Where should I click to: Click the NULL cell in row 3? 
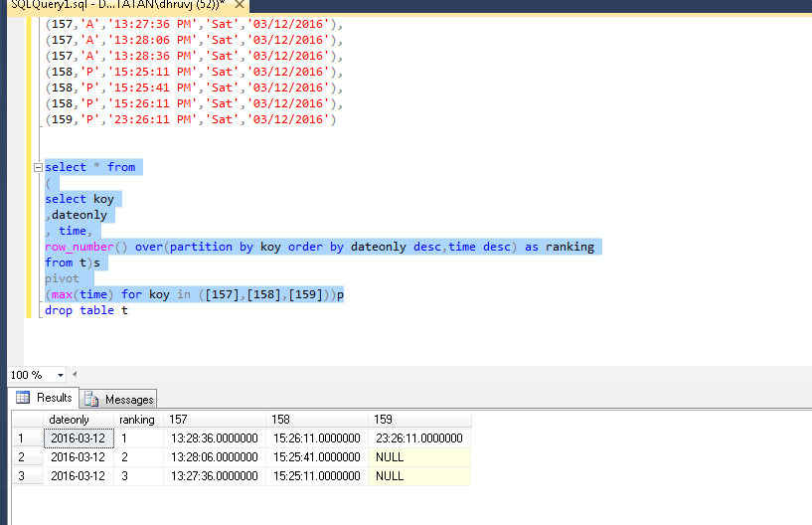pyautogui.click(x=419, y=475)
